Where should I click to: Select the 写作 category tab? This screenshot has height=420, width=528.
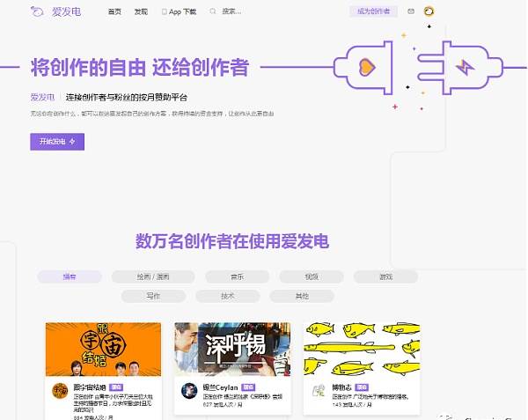153,296
